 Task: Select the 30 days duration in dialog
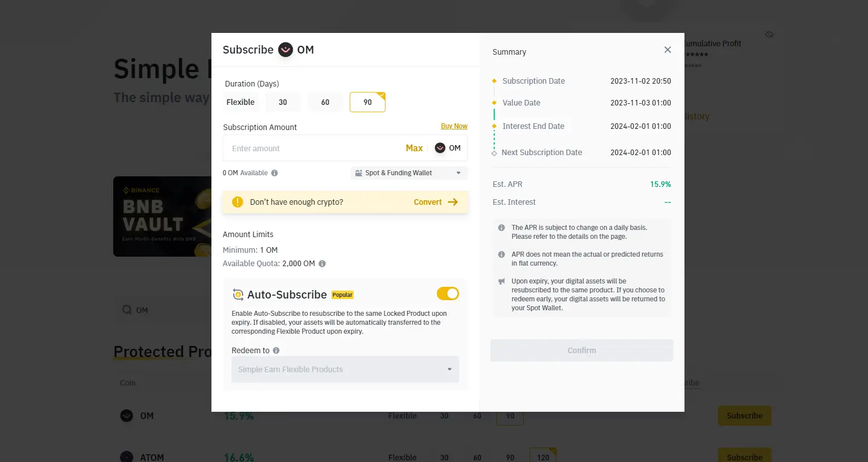[x=283, y=102]
